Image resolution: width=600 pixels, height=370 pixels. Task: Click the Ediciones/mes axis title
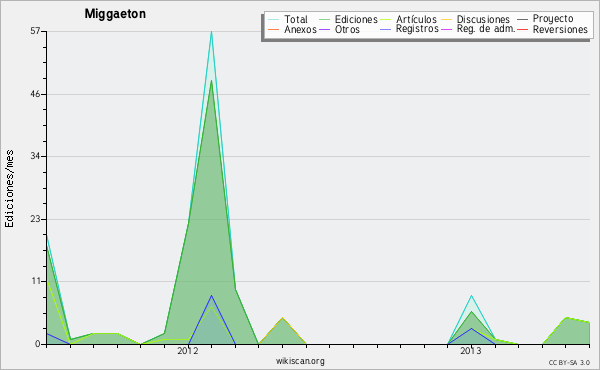point(9,189)
